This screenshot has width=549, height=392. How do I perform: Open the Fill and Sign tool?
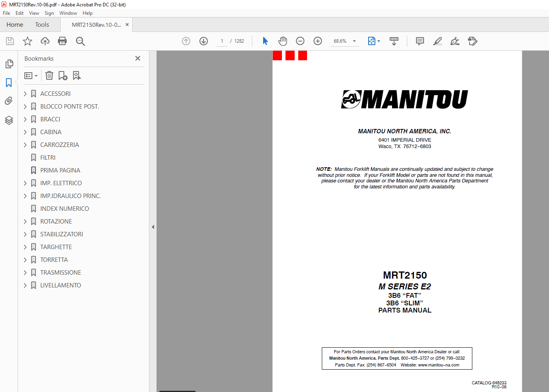point(455,41)
